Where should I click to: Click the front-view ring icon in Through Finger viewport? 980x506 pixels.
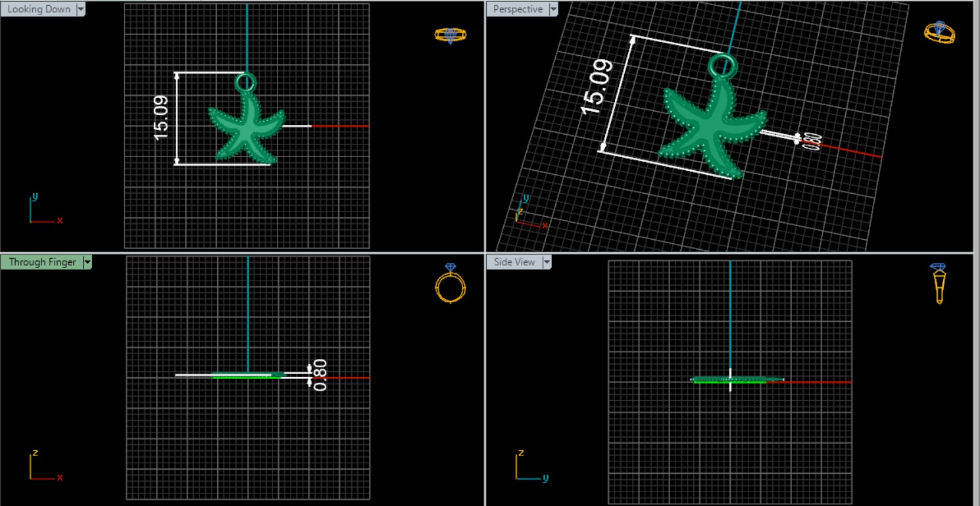pyautogui.click(x=451, y=284)
